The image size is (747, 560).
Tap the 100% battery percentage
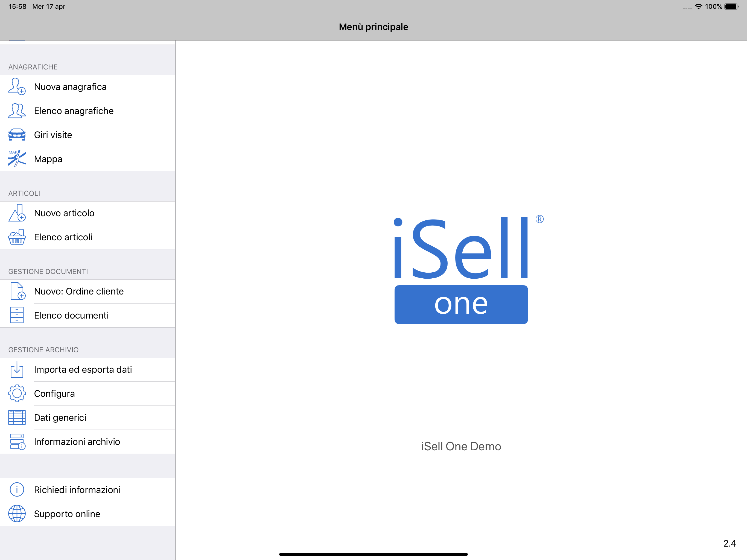coord(714,6)
